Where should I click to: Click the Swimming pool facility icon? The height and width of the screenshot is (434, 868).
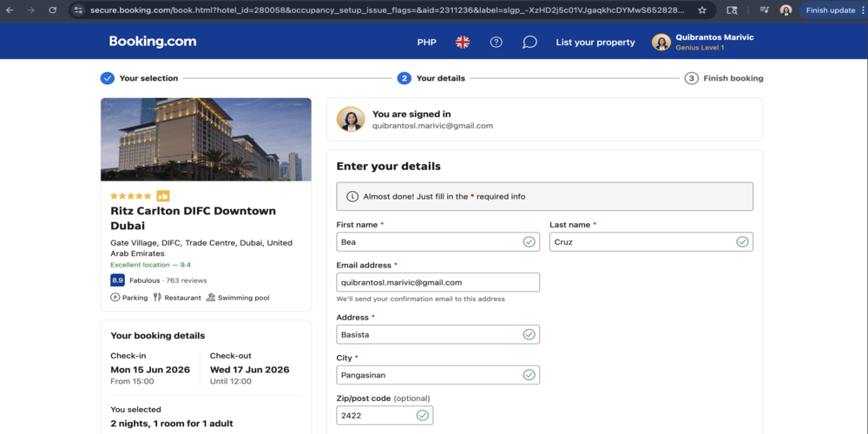click(x=210, y=297)
